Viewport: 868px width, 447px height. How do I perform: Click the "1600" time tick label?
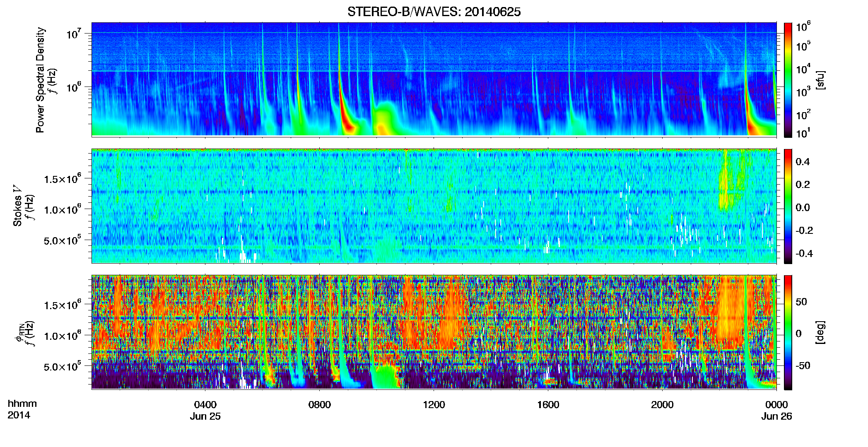click(x=548, y=404)
